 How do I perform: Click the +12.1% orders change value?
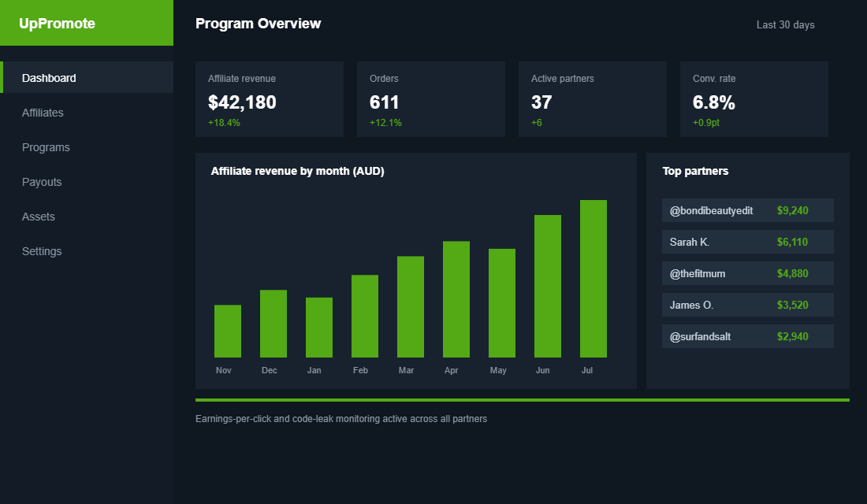385,123
